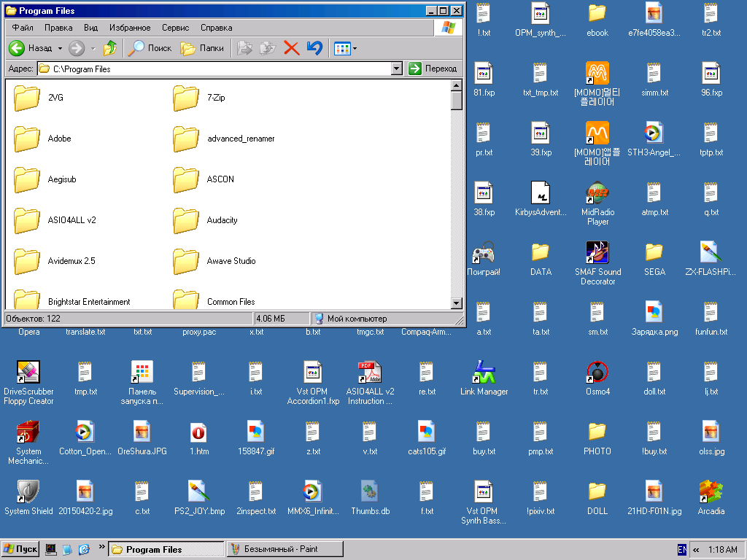Click the Переход (Go) button
This screenshot has width=747, height=560.
433,69
